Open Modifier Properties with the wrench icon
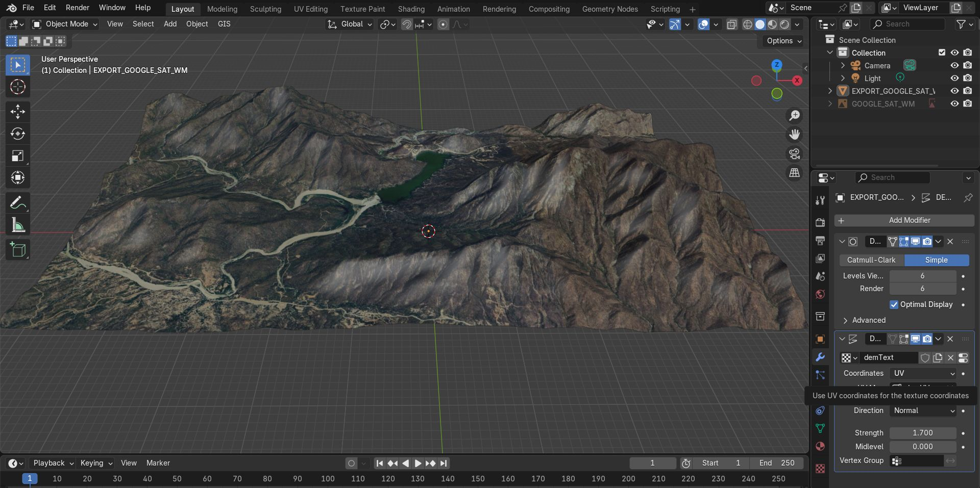The width and height of the screenshot is (980, 488). tap(820, 357)
